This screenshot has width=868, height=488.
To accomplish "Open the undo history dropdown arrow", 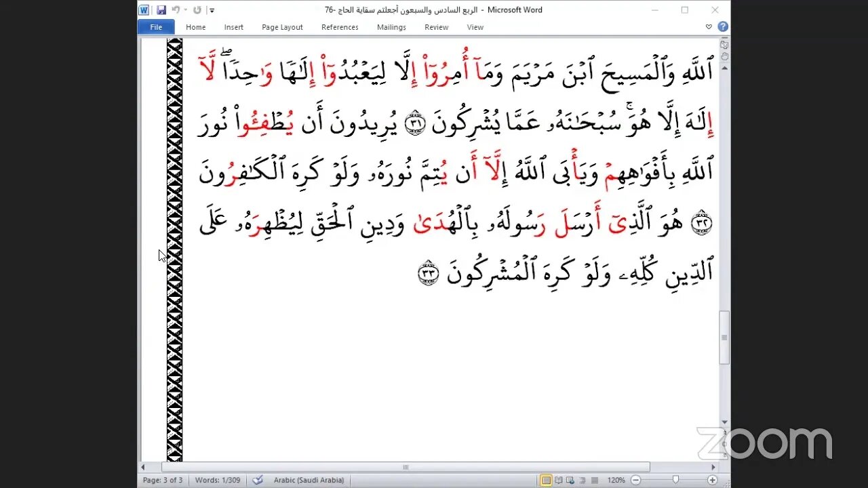I will [x=185, y=10].
